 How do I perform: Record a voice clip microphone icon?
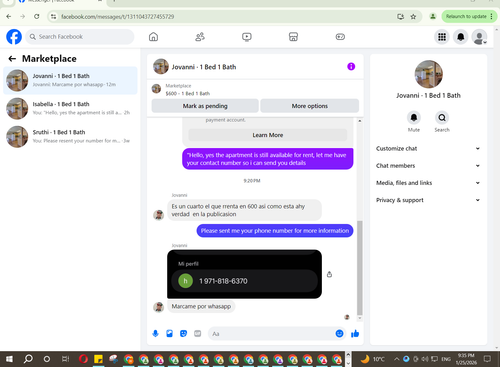155,333
